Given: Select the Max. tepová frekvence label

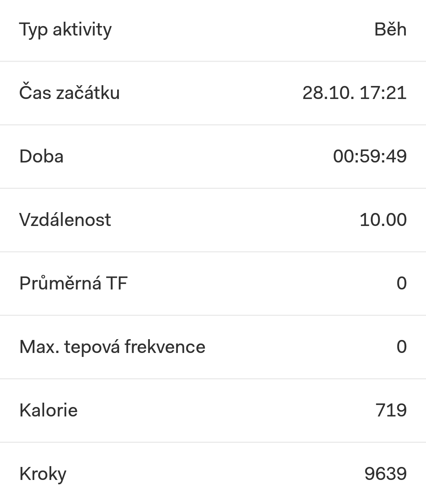Looking at the screenshot, I should pos(112,347).
